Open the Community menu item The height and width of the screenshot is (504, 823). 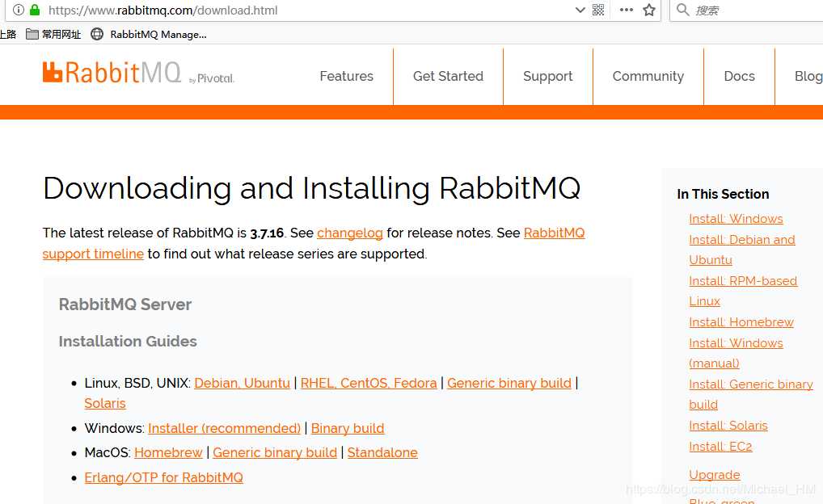tap(648, 77)
